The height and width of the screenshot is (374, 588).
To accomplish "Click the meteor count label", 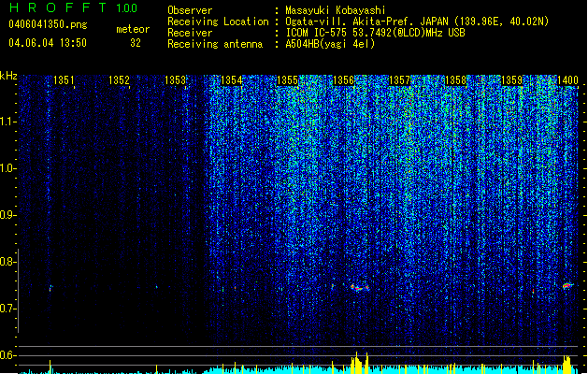I will point(133,29).
